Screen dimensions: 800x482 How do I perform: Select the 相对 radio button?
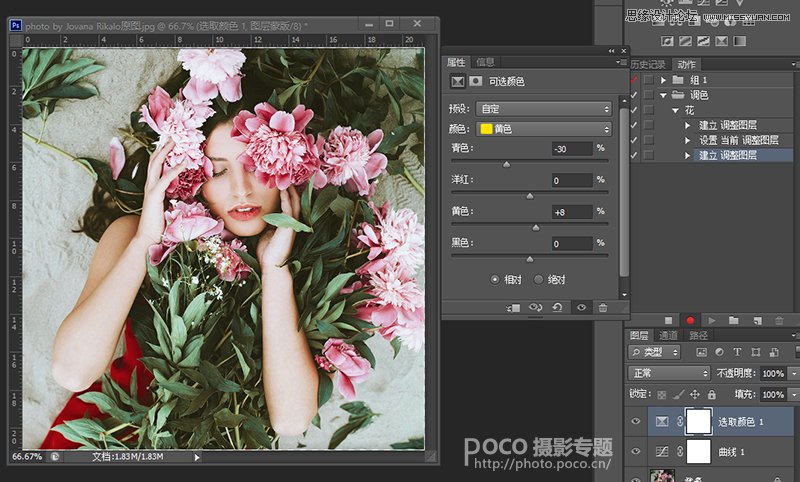point(494,280)
